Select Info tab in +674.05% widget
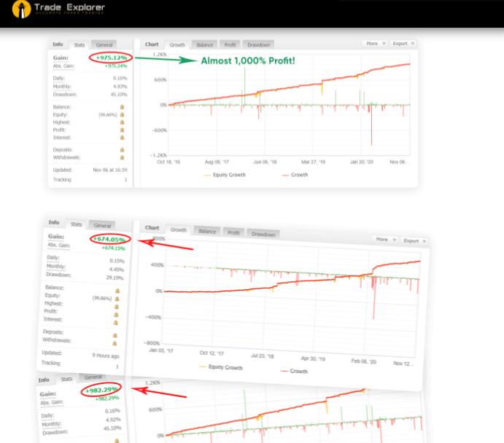Viewport: 504px width, 443px height. click(x=54, y=222)
